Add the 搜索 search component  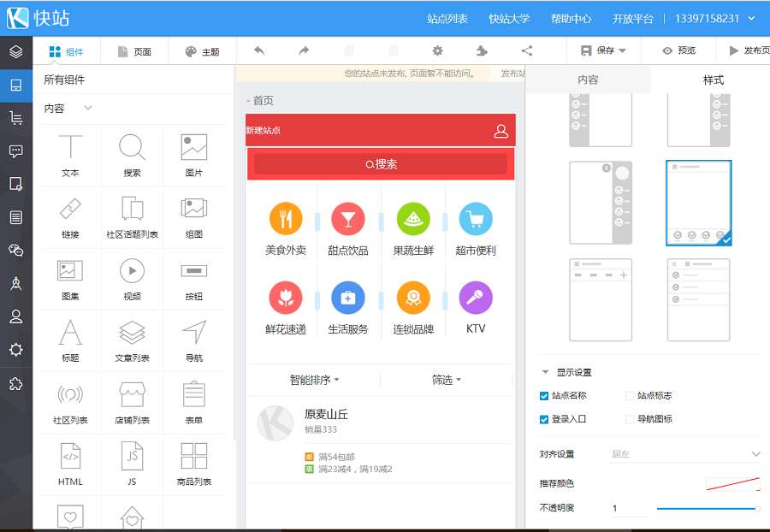(x=132, y=156)
